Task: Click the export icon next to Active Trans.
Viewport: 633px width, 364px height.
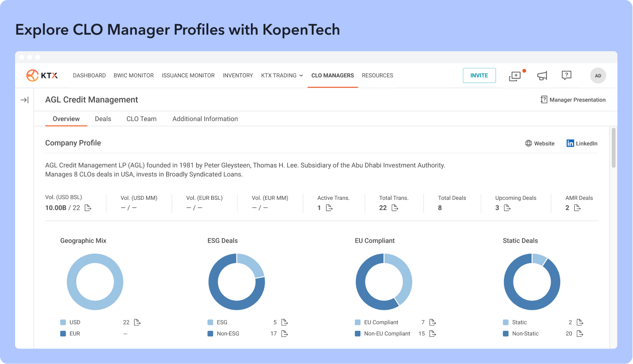Action: (x=330, y=208)
